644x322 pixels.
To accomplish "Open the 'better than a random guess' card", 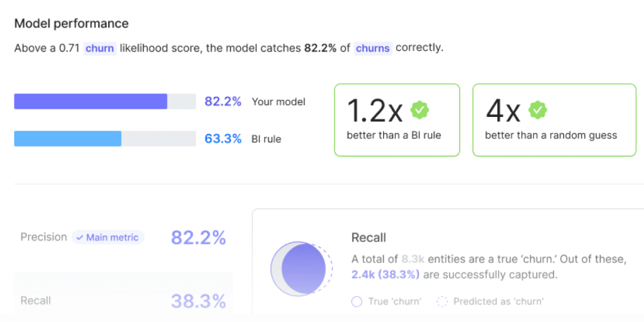I will coord(551,120).
